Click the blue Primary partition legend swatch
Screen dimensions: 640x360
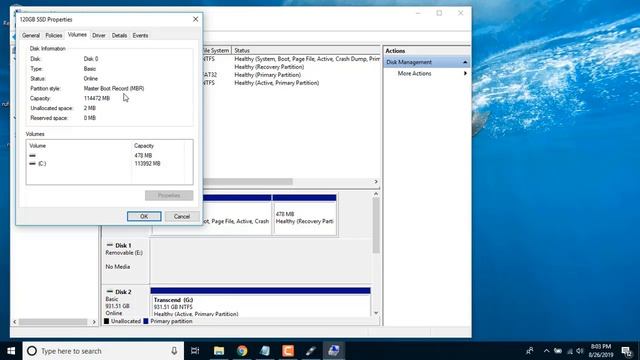click(146, 321)
